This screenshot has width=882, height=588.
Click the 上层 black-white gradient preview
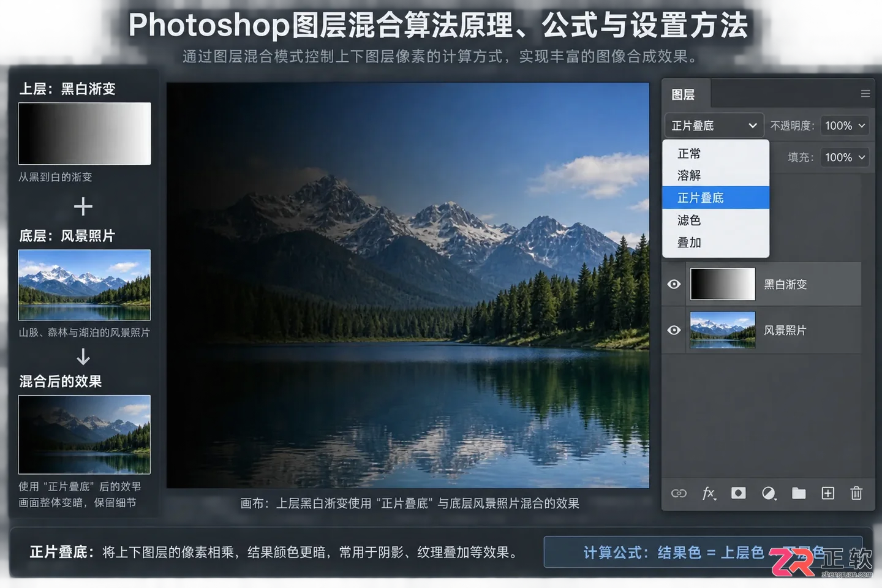pyautogui.click(x=85, y=134)
